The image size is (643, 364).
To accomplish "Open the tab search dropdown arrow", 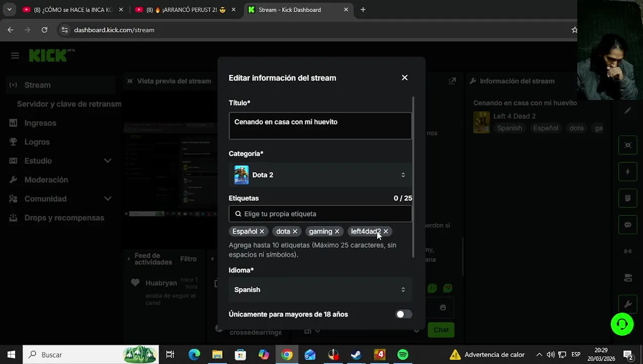I will point(9,10).
